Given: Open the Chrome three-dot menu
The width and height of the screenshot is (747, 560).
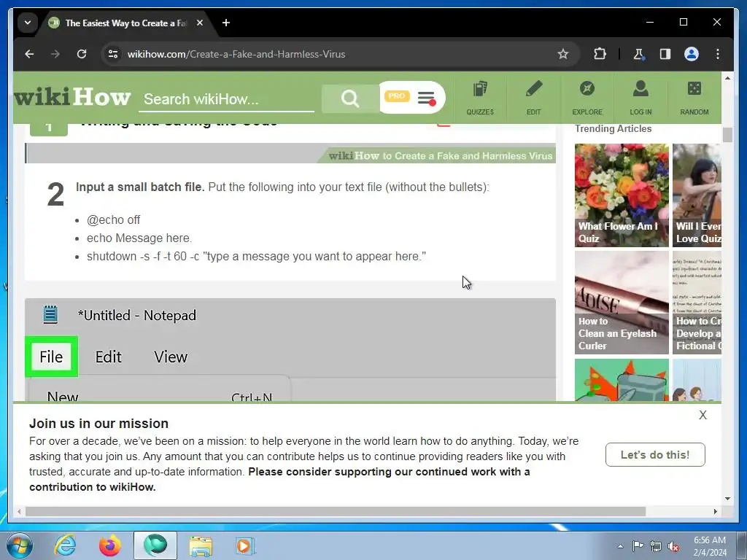Looking at the screenshot, I should click(x=718, y=54).
